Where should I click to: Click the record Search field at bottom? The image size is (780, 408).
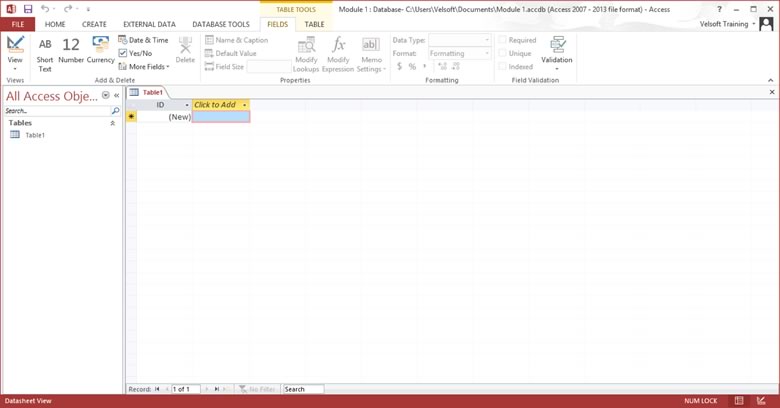point(303,389)
